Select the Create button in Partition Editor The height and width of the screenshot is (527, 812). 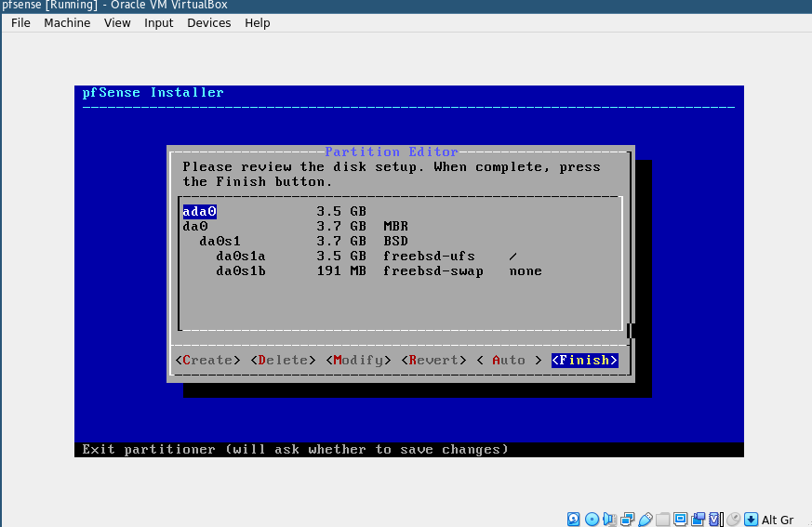click(x=207, y=360)
